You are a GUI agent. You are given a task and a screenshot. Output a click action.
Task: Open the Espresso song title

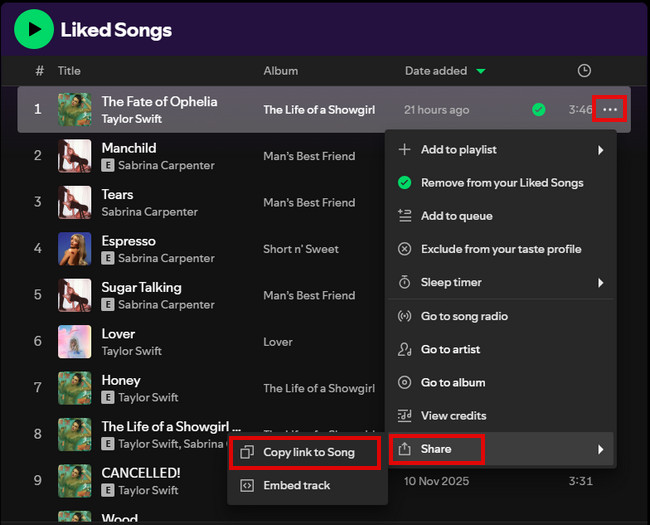[x=129, y=241]
